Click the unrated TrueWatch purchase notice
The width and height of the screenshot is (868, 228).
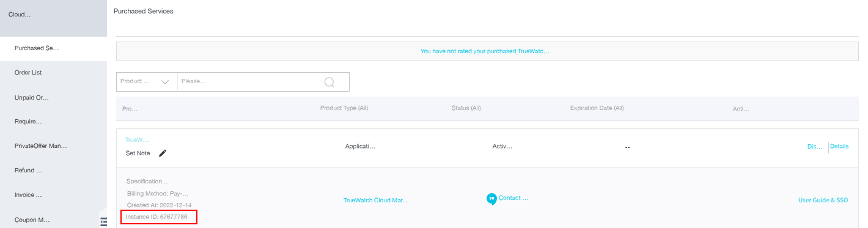(x=485, y=51)
